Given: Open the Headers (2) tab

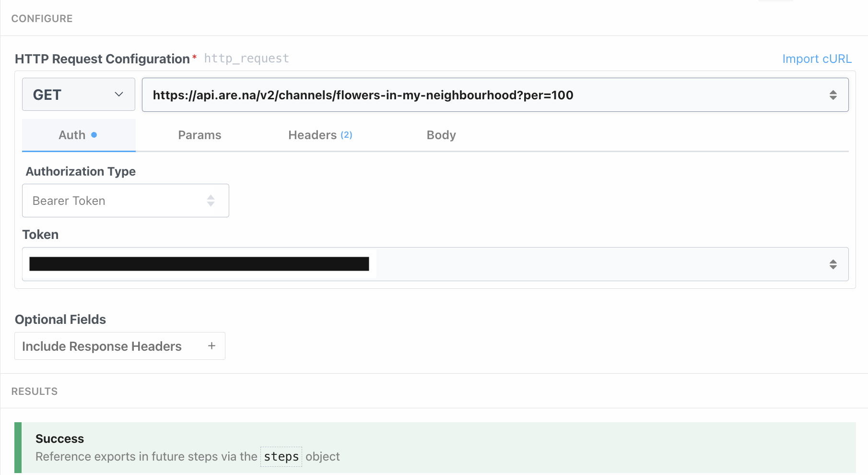Looking at the screenshot, I should coord(320,135).
